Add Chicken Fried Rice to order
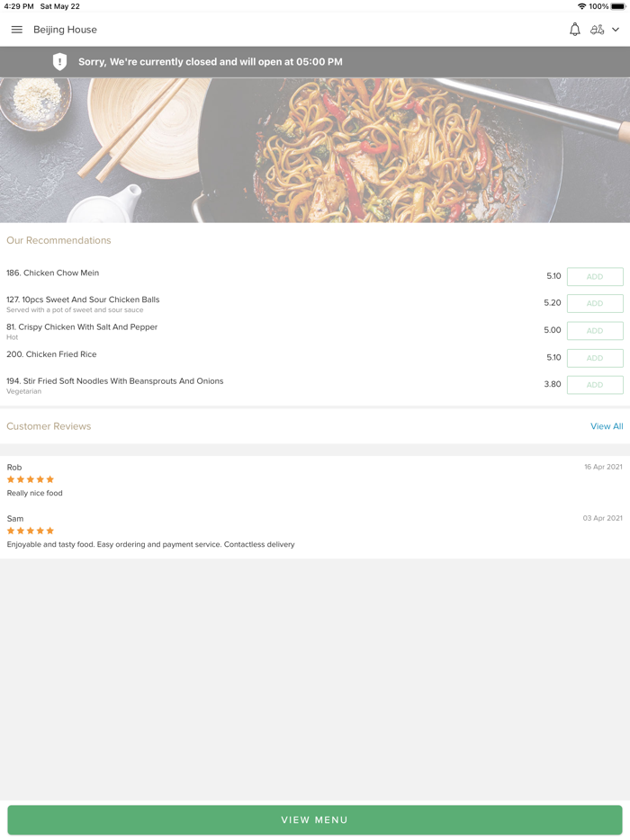 point(594,358)
